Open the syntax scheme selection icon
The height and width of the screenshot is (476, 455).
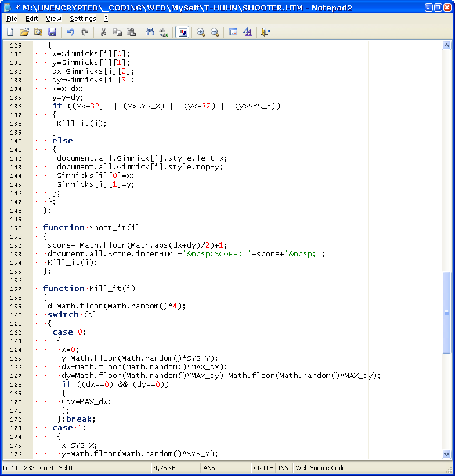click(233, 32)
